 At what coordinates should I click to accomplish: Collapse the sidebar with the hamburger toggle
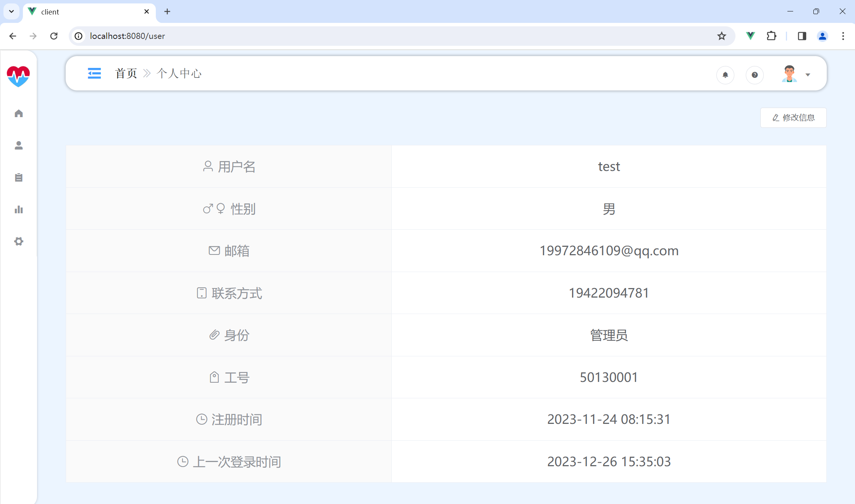[94, 73]
